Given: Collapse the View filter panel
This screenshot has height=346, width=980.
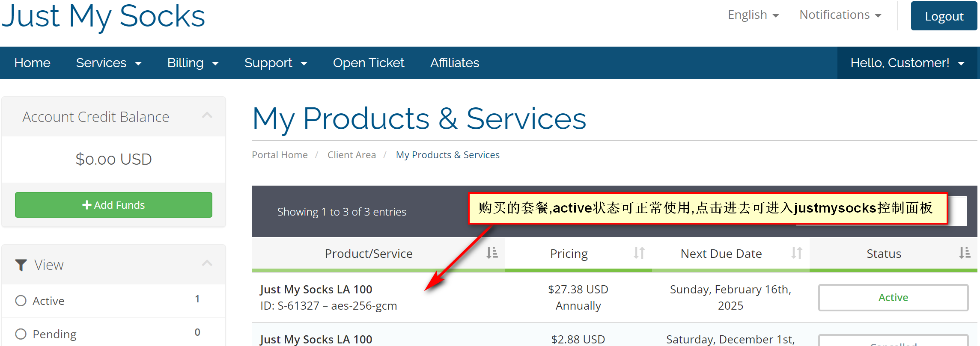Looking at the screenshot, I should click(x=207, y=263).
